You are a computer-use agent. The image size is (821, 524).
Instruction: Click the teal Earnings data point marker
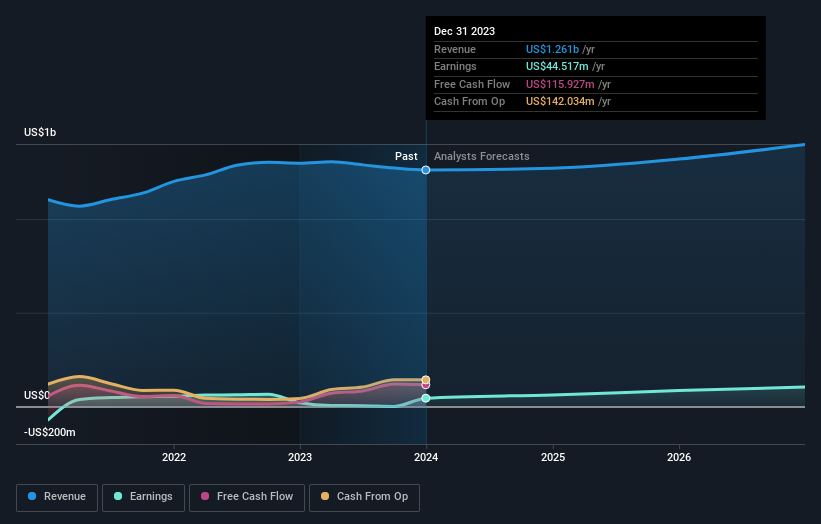(426, 398)
